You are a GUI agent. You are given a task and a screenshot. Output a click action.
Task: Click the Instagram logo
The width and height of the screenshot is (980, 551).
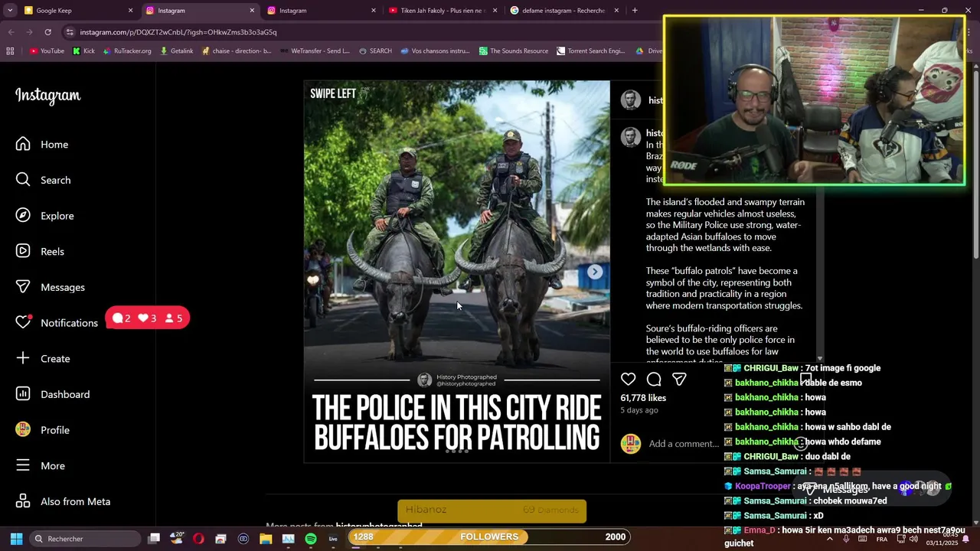click(47, 96)
